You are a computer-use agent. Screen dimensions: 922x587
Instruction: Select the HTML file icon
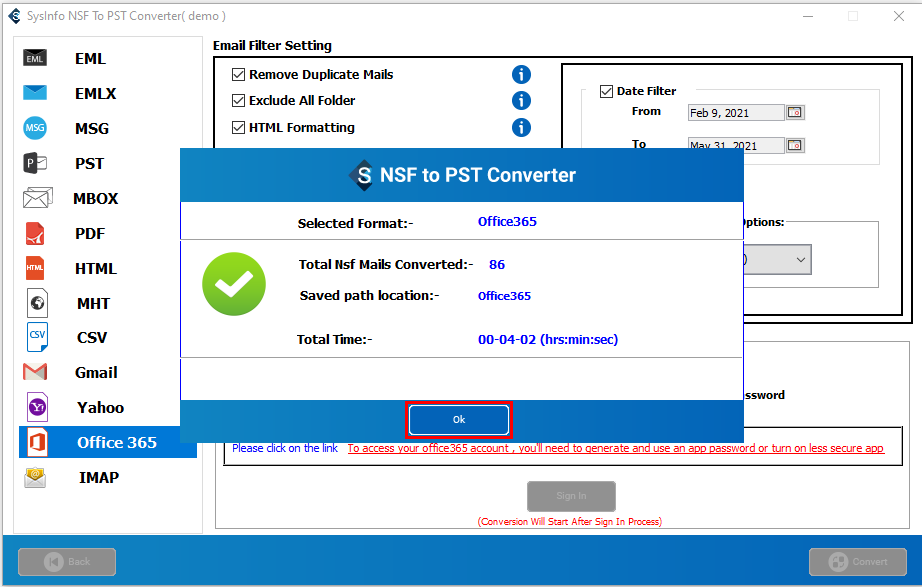pos(35,268)
